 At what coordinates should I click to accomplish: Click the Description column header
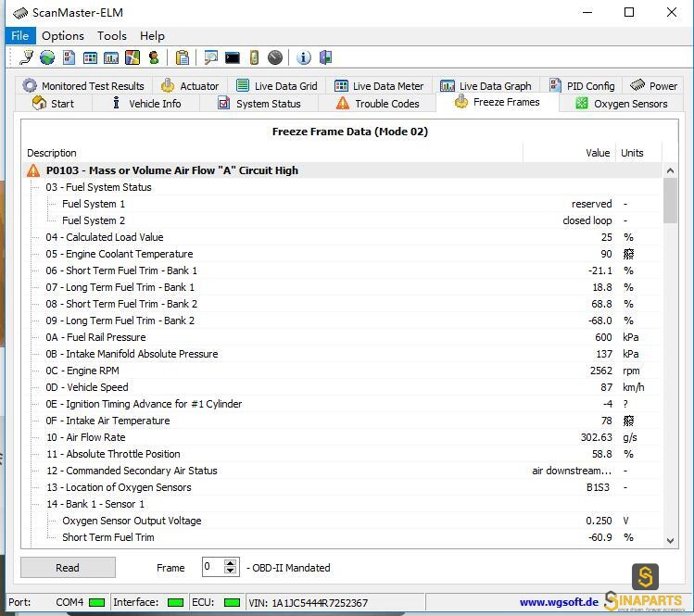point(272,153)
